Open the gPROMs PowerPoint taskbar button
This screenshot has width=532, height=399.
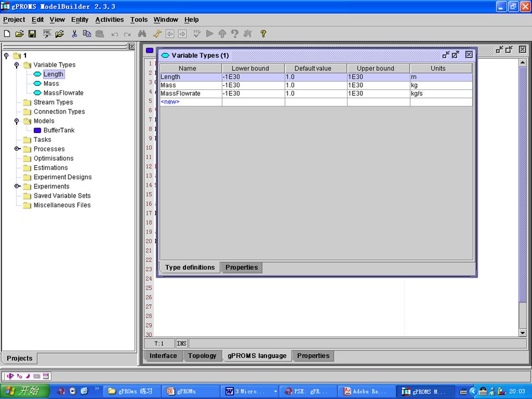192,391
